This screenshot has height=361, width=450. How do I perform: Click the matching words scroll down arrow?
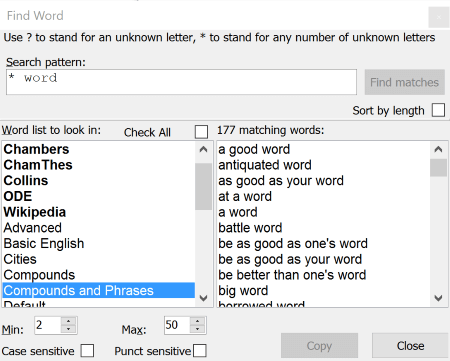coord(438,298)
